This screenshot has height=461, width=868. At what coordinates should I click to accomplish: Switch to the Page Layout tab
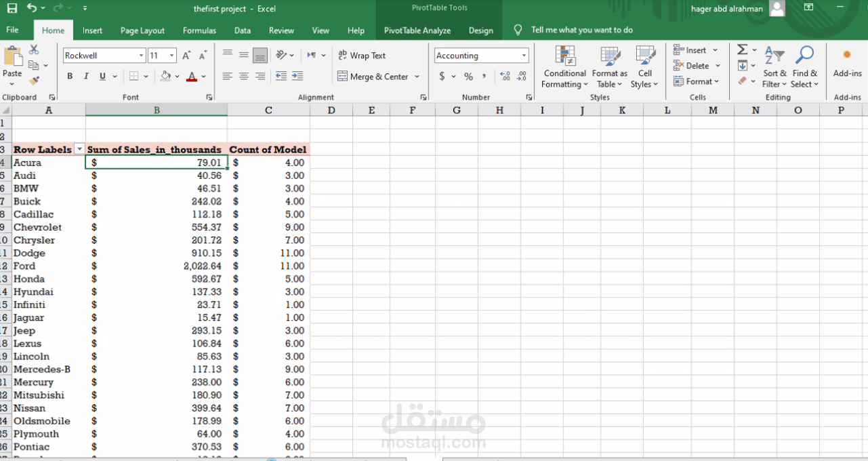(x=142, y=31)
